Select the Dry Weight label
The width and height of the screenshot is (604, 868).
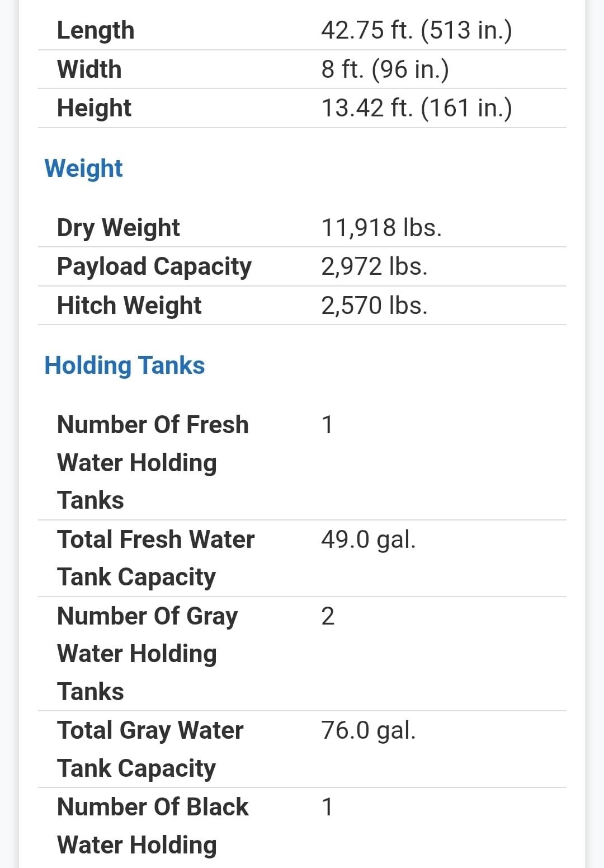coord(118,228)
